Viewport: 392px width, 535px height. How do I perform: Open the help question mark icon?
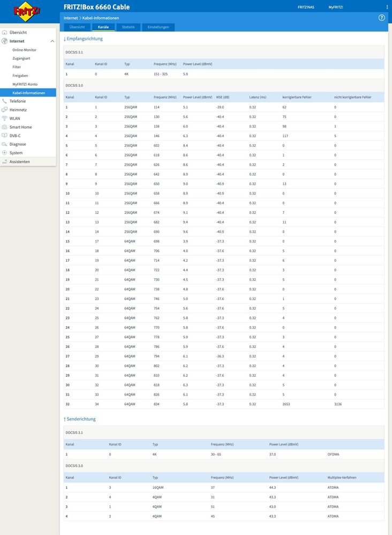tap(381, 18)
